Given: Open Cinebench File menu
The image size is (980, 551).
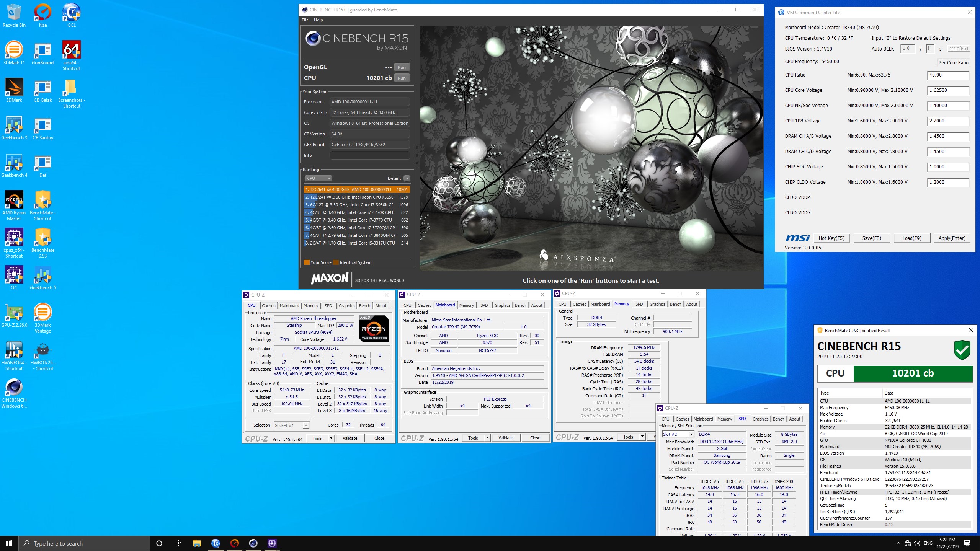Looking at the screenshot, I should (x=305, y=20).
